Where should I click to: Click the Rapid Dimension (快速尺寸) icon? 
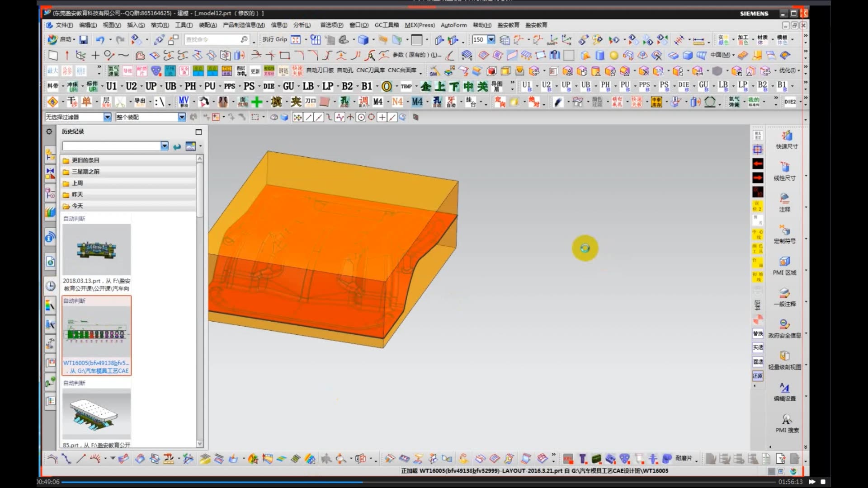pyautogui.click(x=787, y=136)
